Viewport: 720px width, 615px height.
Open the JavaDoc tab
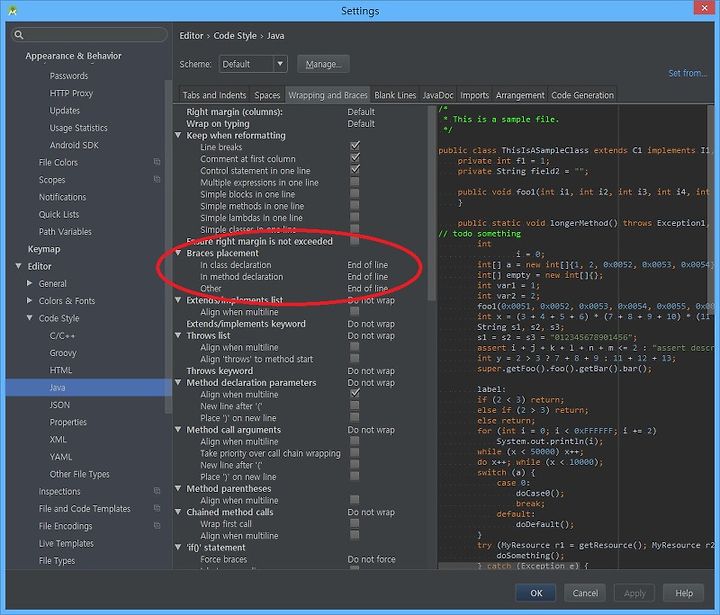(438, 95)
